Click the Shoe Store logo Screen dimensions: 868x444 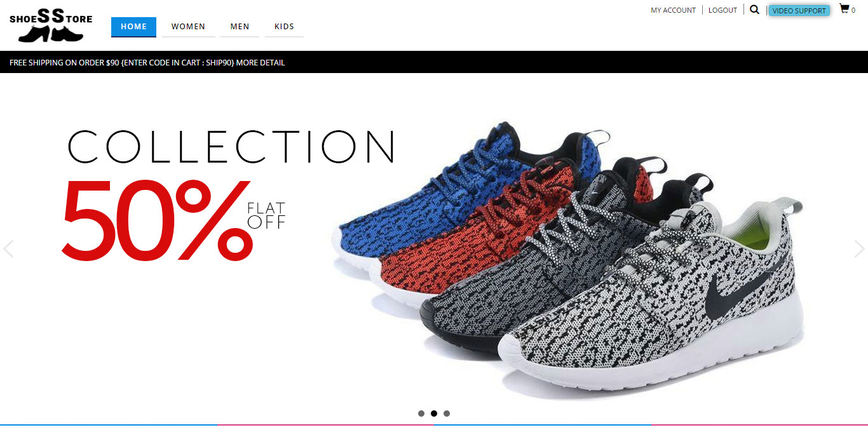tap(51, 25)
